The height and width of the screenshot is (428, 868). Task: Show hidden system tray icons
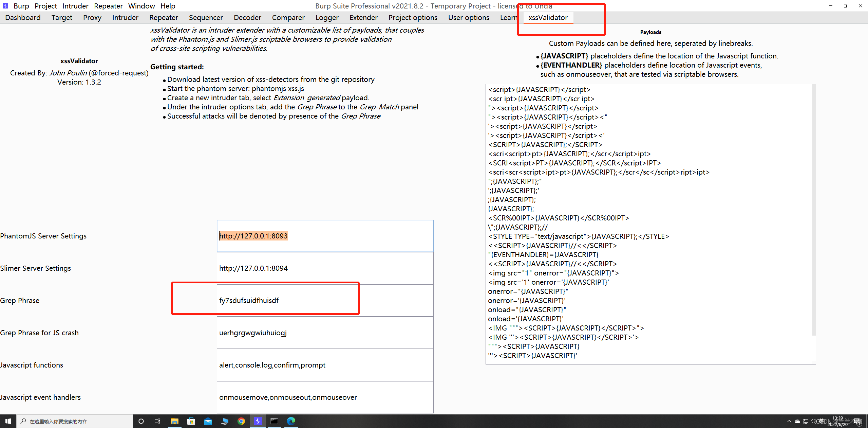pos(789,421)
